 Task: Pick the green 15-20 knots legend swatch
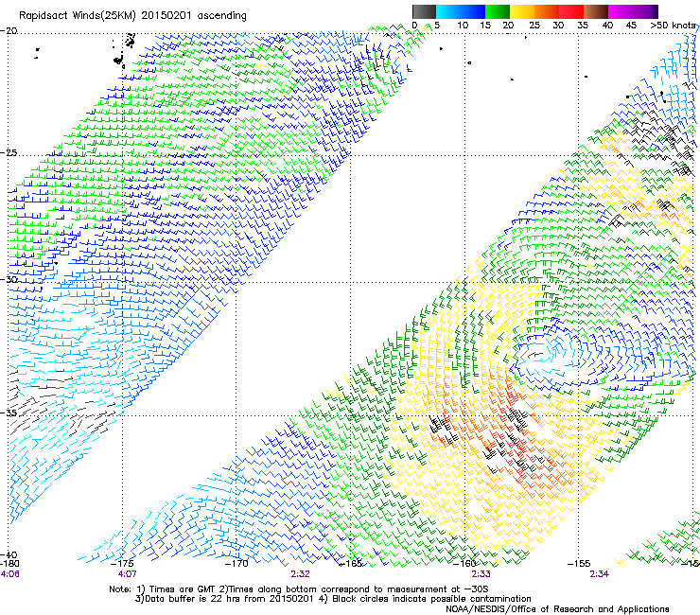(498, 11)
